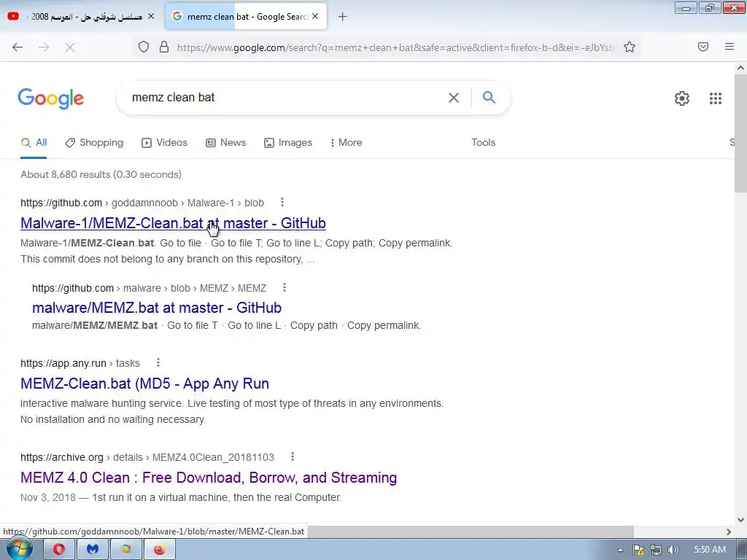Screen dimensions: 747x560
Task: Open a new tab with plus button
Action: 342,17
